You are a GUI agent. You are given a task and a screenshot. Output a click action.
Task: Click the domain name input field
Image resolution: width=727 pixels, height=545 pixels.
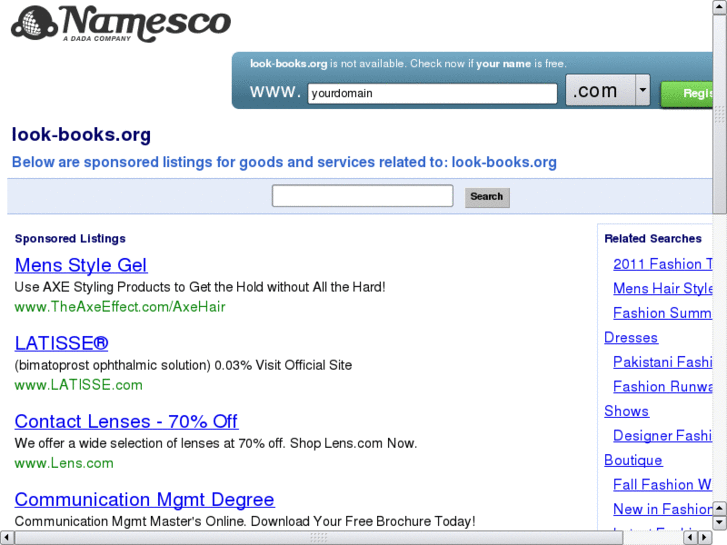click(432, 93)
